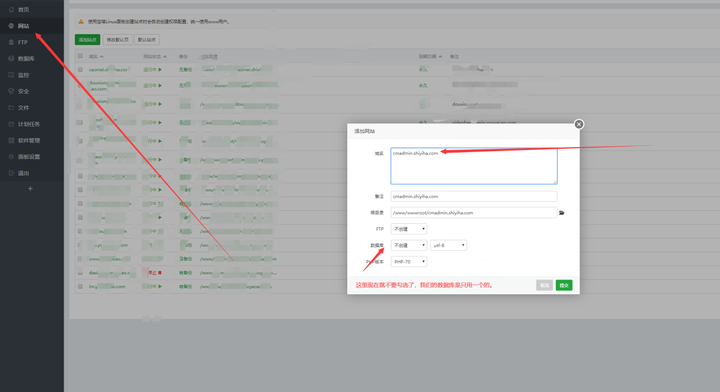Click the 修改默认页 modify default page button

(x=118, y=39)
